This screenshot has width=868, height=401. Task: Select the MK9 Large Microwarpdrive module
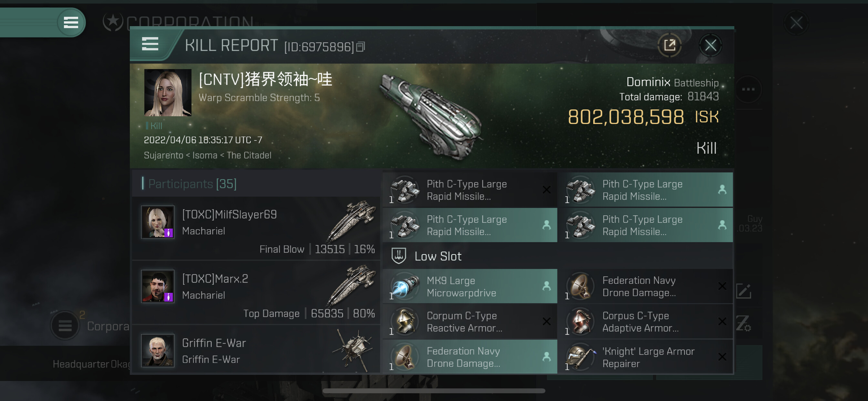pyautogui.click(x=470, y=286)
